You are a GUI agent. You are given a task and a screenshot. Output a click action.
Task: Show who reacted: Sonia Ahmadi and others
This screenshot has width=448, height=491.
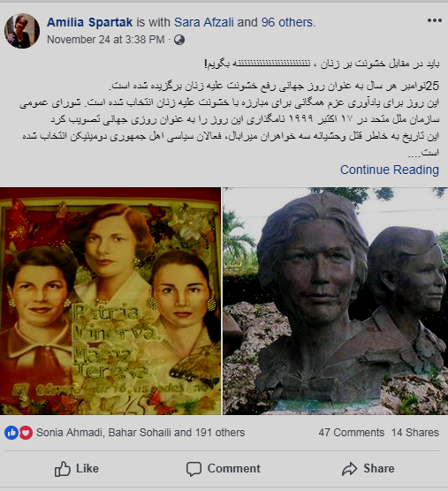(x=140, y=433)
